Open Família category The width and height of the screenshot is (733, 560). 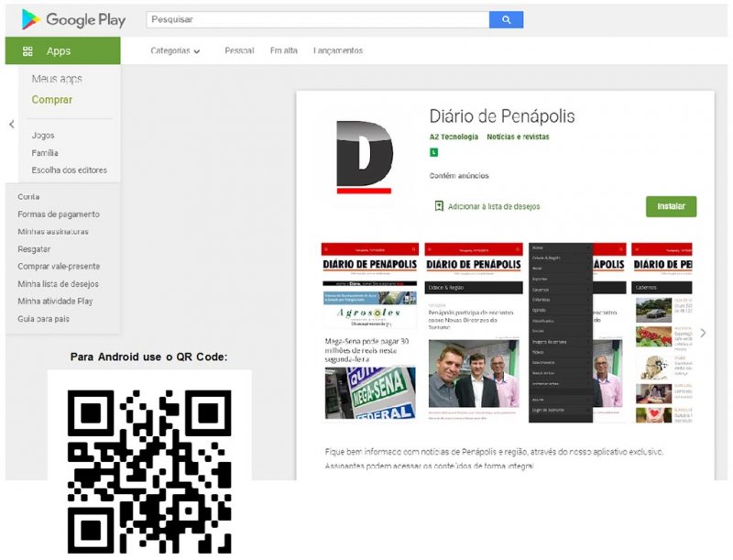[45, 153]
